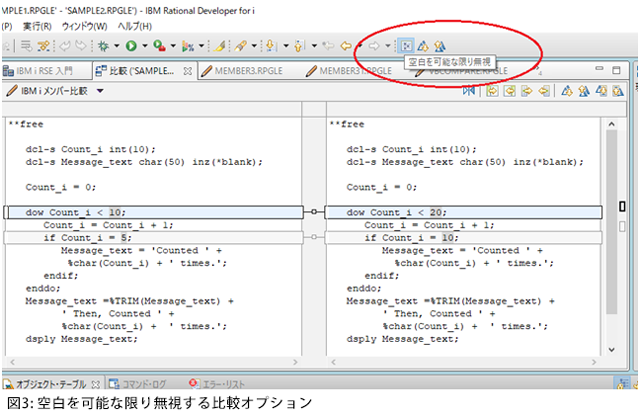The height and width of the screenshot is (415, 640).
Task: Click the Next Annotation icon
Action: click(x=271, y=46)
